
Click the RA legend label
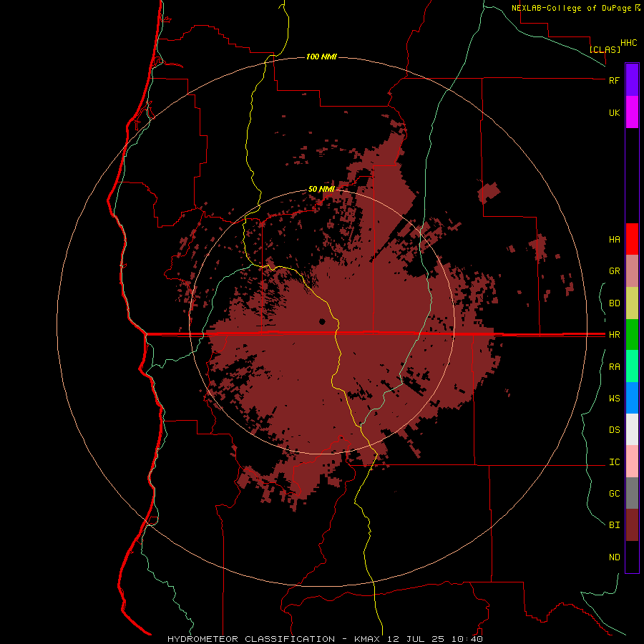(614, 367)
